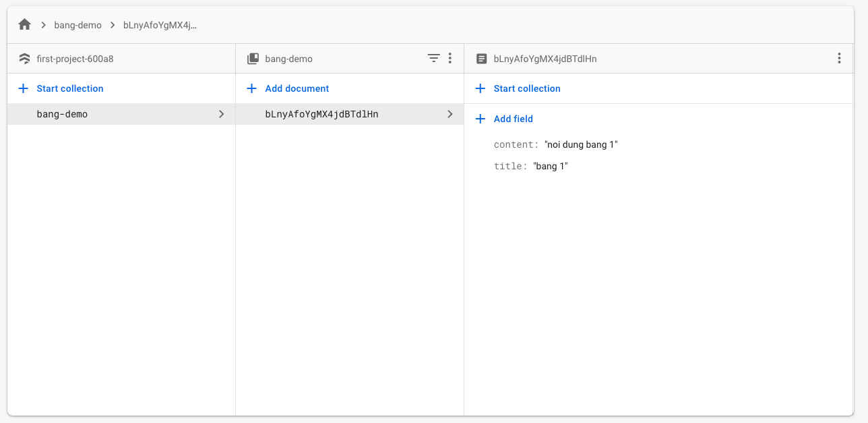This screenshot has width=868, height=423.
Task: Expand the bang-demo collection chevron
Action: coord(221,114)
